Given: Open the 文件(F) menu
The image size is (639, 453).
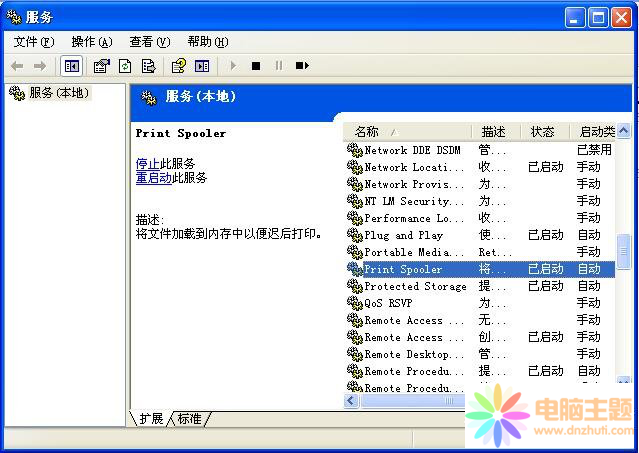Looking at the screenshot, I should [x=33, y=42].
